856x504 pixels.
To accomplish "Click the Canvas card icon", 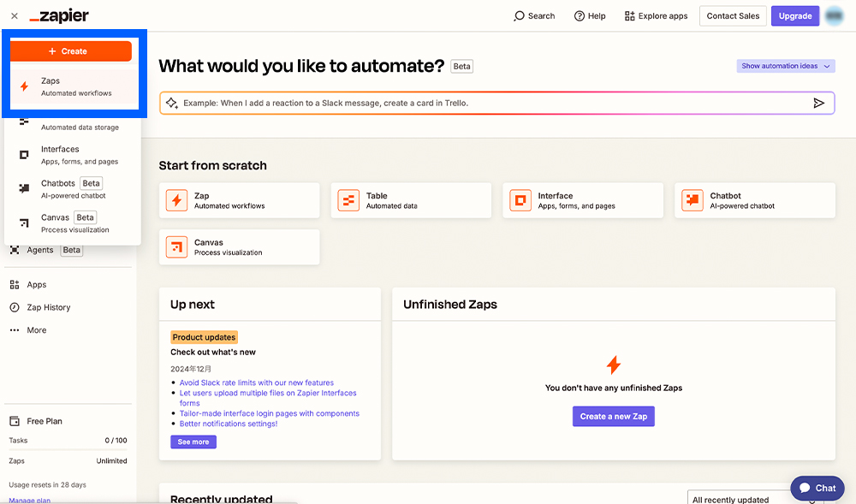I will (176, 247).
